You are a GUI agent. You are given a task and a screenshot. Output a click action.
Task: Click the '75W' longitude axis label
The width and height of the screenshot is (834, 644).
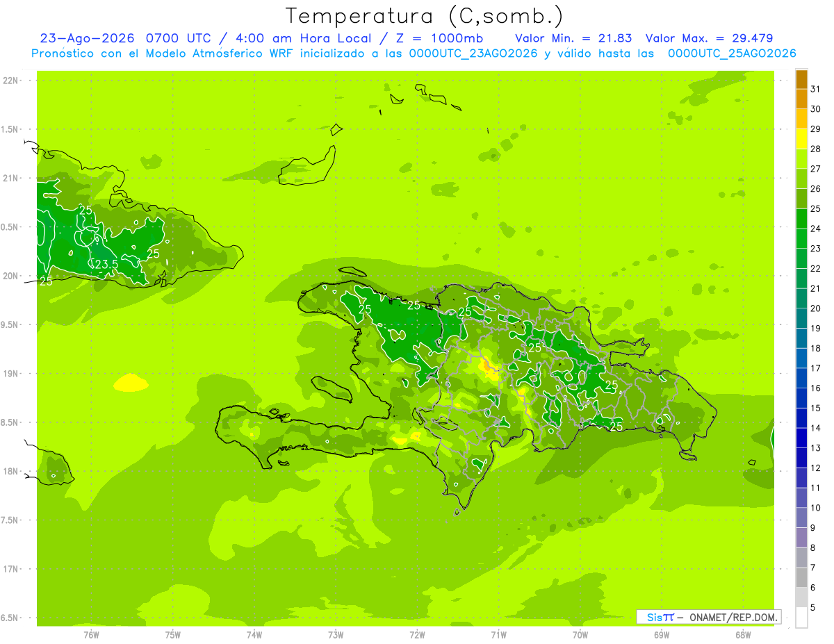coord(172,635)
